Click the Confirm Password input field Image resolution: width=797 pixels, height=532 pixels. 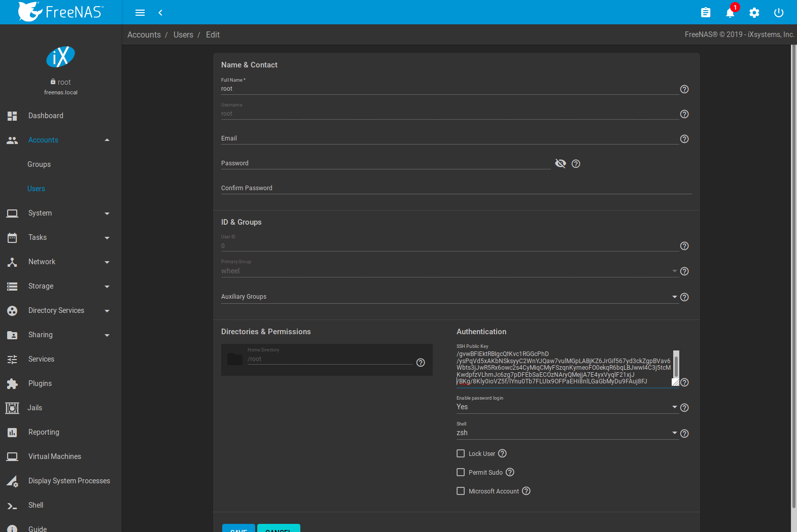point(456,188)
